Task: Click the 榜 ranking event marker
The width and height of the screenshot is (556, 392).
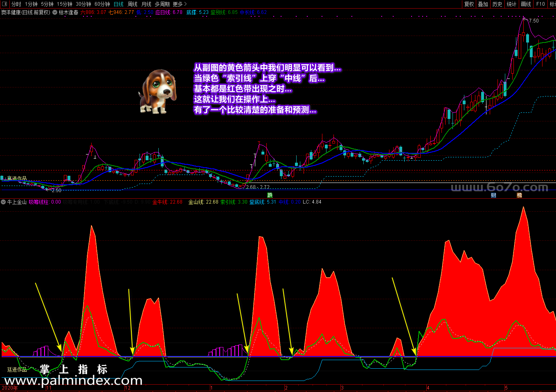Action: (519, 195)
